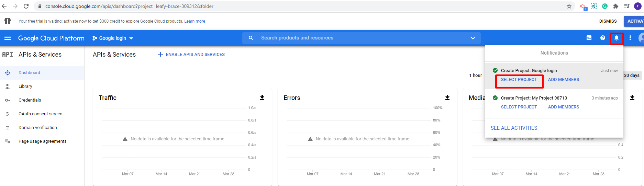Bookmark this page with star icon
644x186 pixels.
click(569, 6)
